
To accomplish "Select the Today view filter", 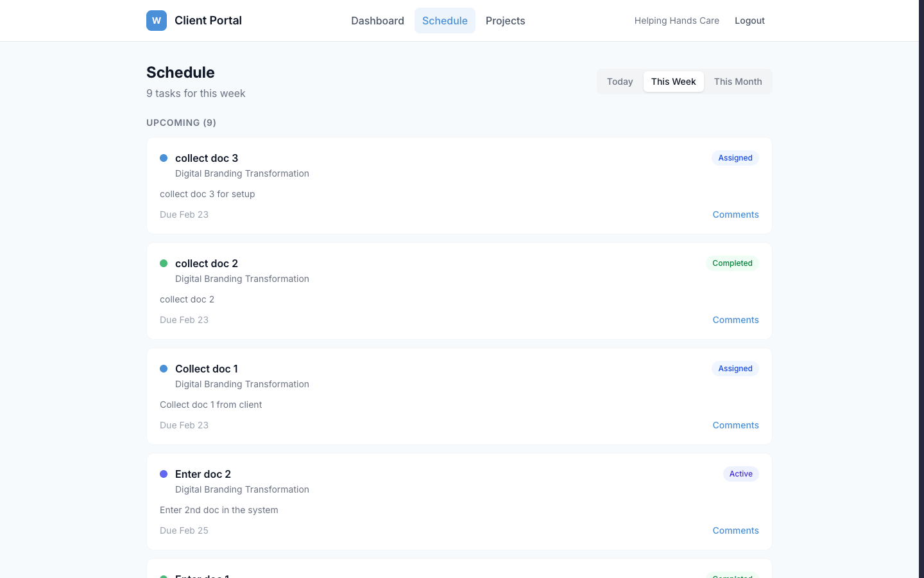I will tap(620, 82).
